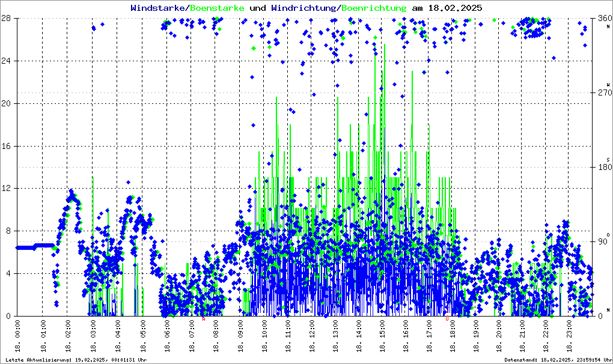The image size is (613, 364).
Task: Click the right axis value 90
Action: [603, 241]
